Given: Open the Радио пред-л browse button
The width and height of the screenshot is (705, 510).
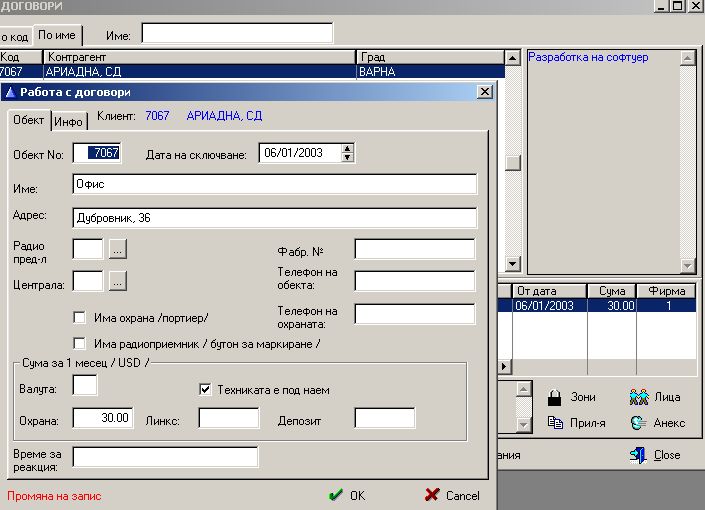Looking at the screenshot, I should [117, 249].
